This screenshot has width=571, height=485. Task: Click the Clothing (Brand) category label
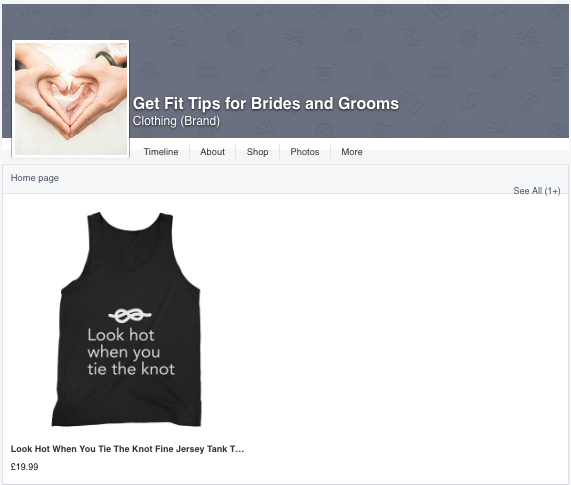[x=176, y=121]
